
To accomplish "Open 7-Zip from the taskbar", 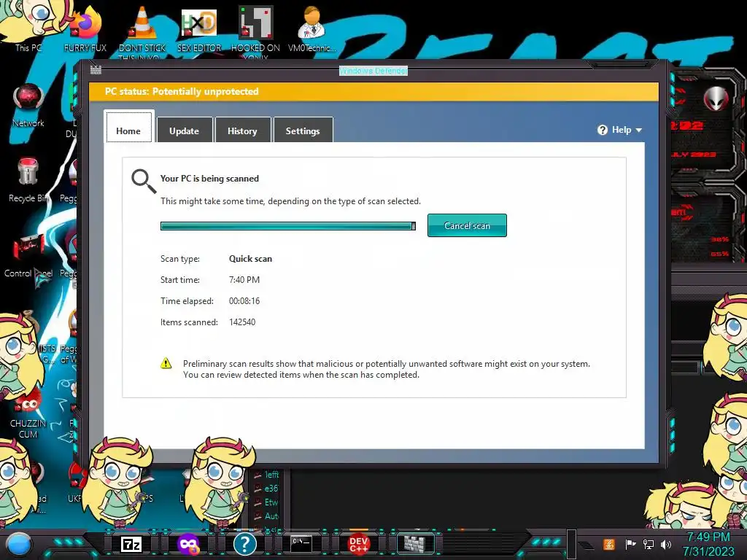I will pyautogui.click(x=131, y=544).
